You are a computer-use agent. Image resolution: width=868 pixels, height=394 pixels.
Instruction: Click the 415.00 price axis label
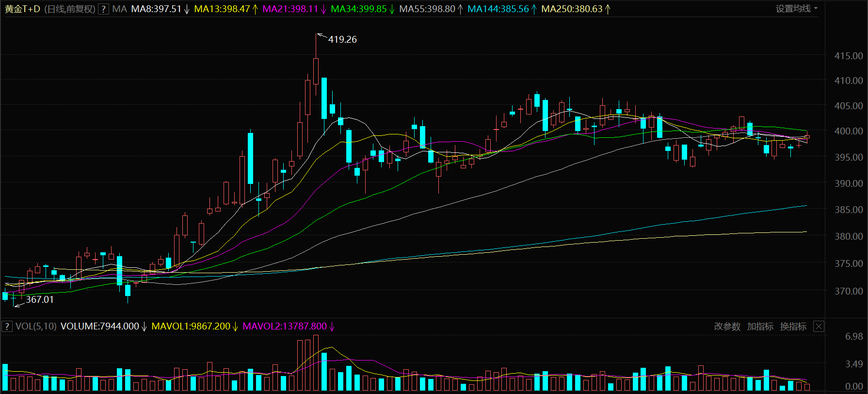[849, 56]
